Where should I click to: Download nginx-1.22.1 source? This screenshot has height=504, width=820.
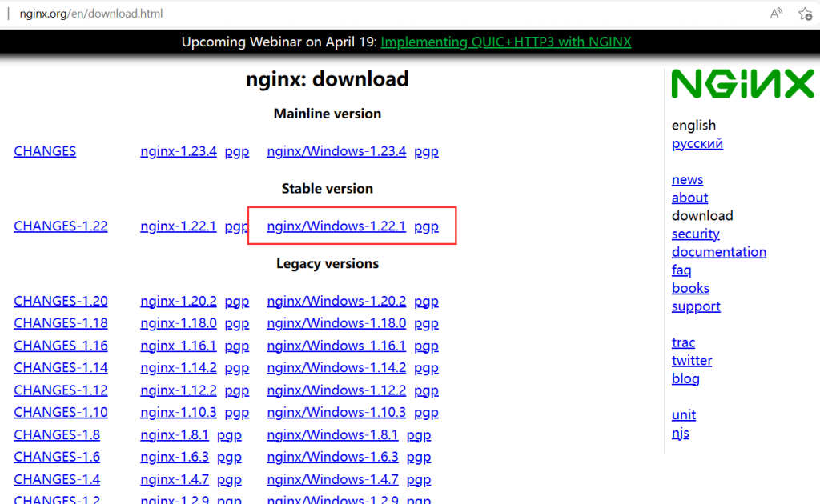(x=179, y=226)
